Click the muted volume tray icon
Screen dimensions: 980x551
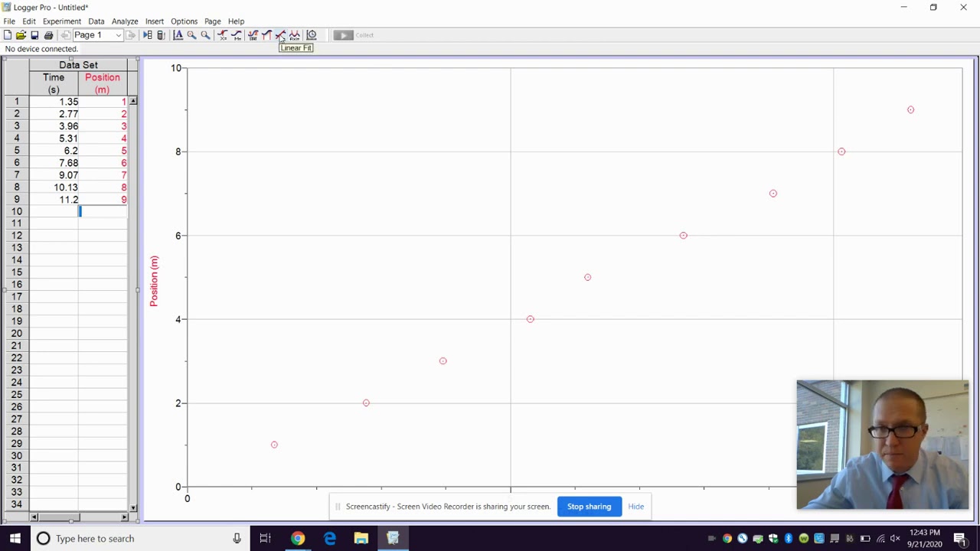pyautogui.click(x=896, y=539)
